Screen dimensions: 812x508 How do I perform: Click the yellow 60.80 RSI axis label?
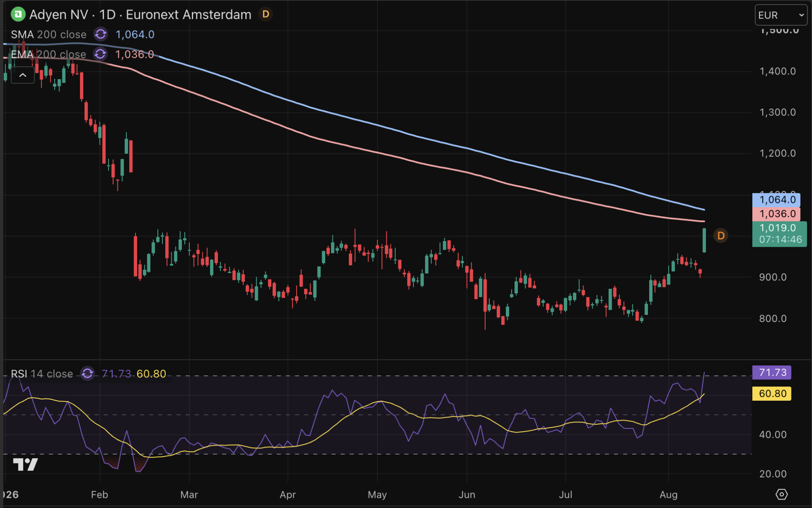pos(772,394)
